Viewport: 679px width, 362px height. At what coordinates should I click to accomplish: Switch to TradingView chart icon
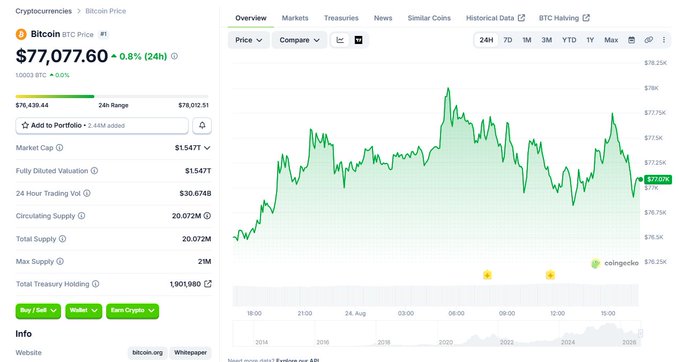click(359, 40)
